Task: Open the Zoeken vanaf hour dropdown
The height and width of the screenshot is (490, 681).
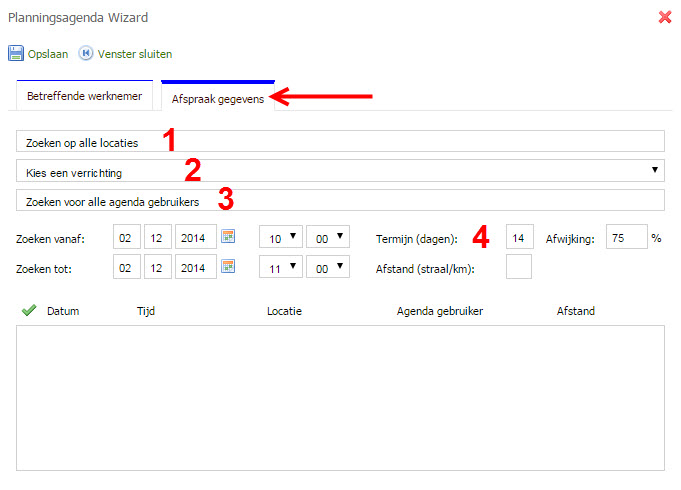Action: click(x=280, y=238)
